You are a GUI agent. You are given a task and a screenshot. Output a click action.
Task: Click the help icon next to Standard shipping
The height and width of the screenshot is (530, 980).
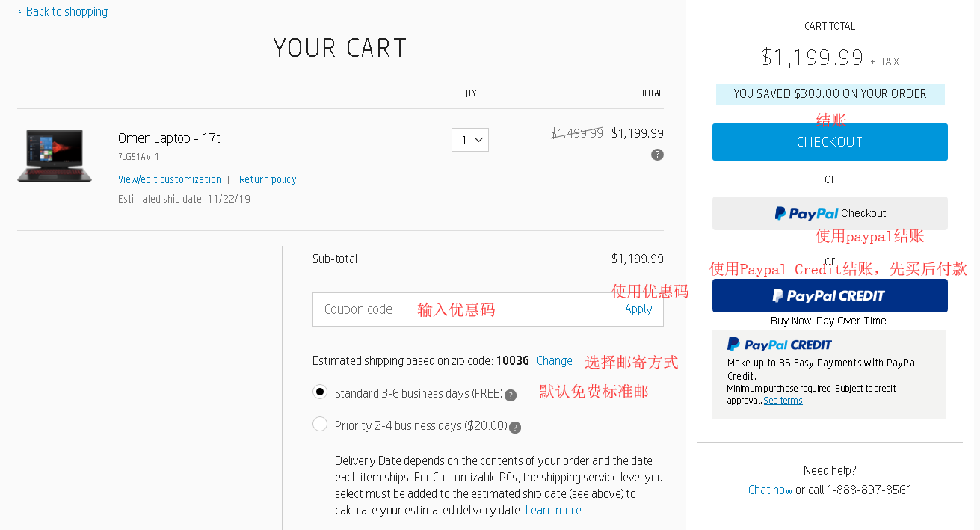point(511,395)
